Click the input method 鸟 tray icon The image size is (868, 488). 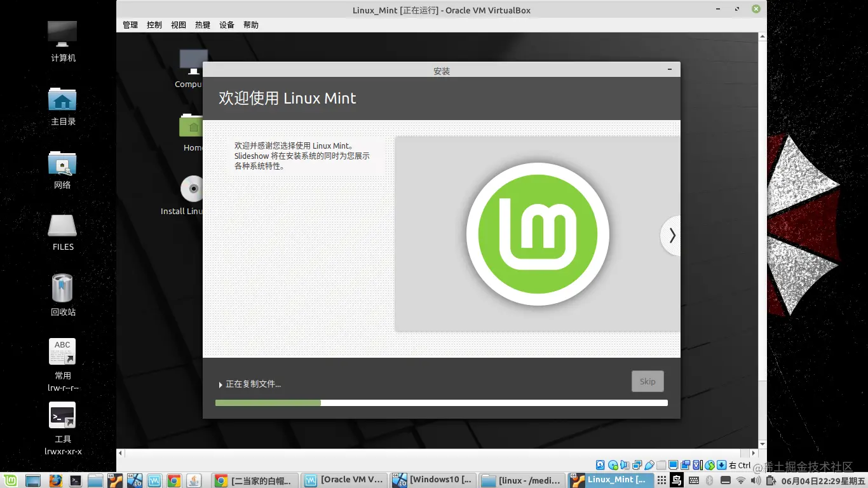tap(677, 480)
